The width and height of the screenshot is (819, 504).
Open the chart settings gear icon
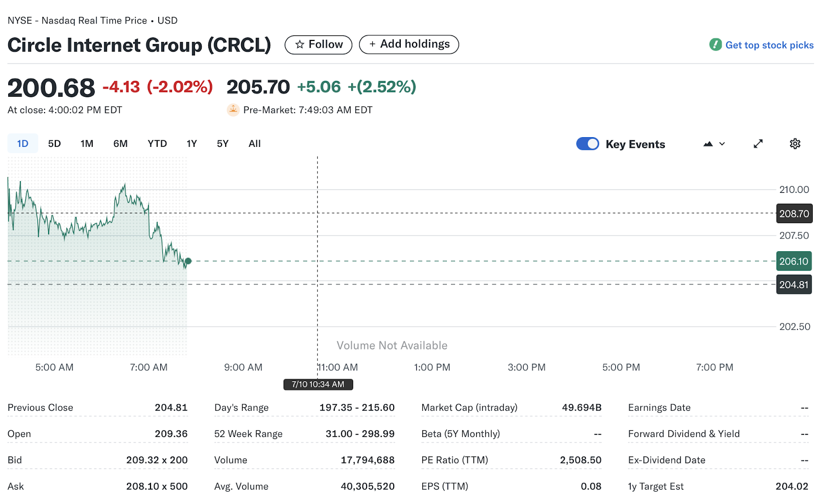[x=794, y=144]
